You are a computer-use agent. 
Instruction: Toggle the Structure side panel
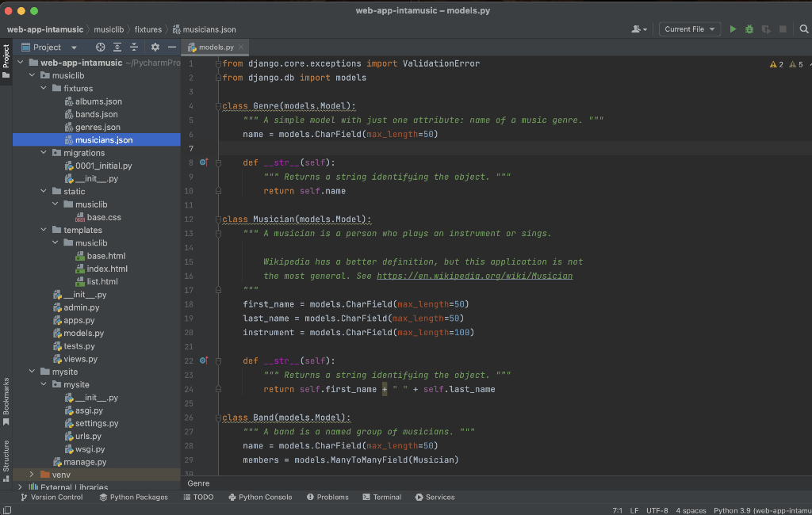[x=6, y=460]
